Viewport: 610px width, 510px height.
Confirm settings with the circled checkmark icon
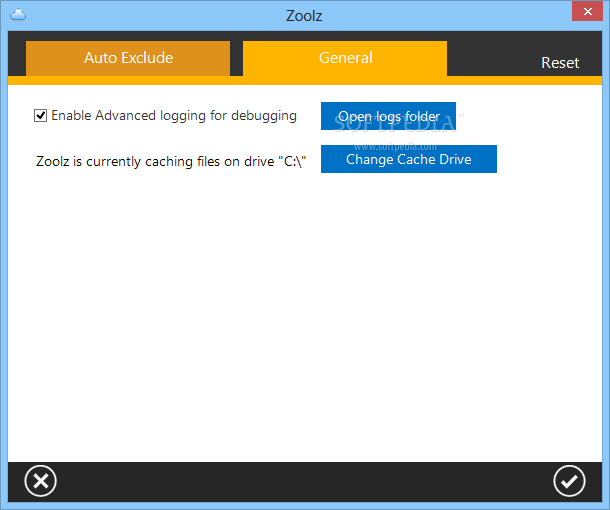point(569,481)
